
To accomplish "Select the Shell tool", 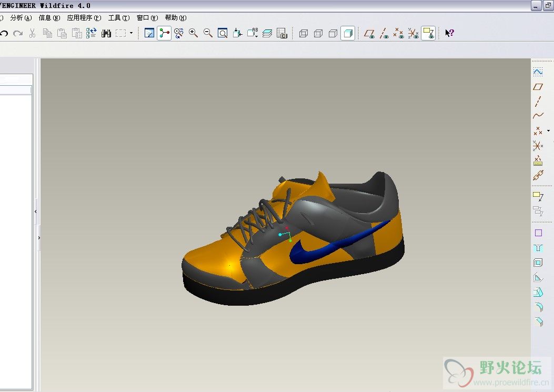I will (538, 263).
